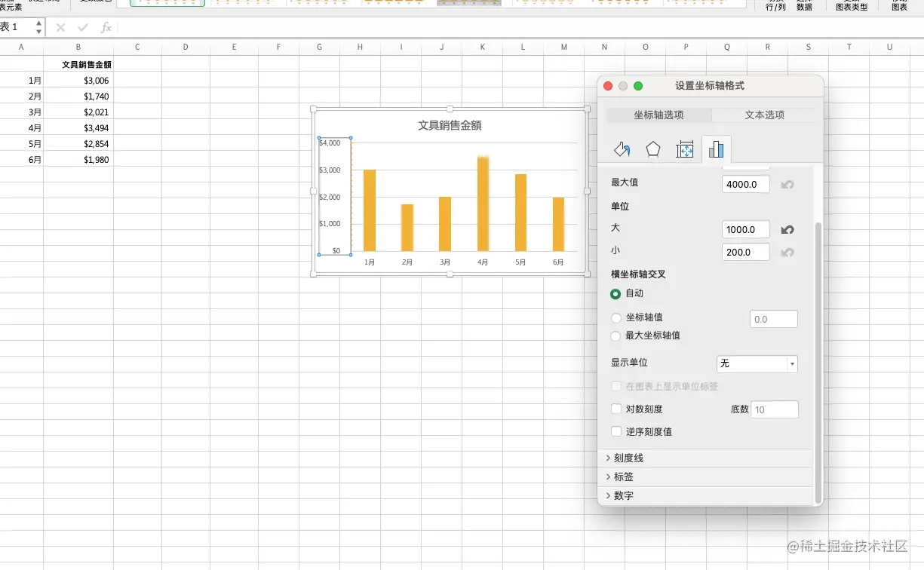This screenshot has height=570, width=924.
Task: Select the 1月 cell in column A
Action: point(21,80)
